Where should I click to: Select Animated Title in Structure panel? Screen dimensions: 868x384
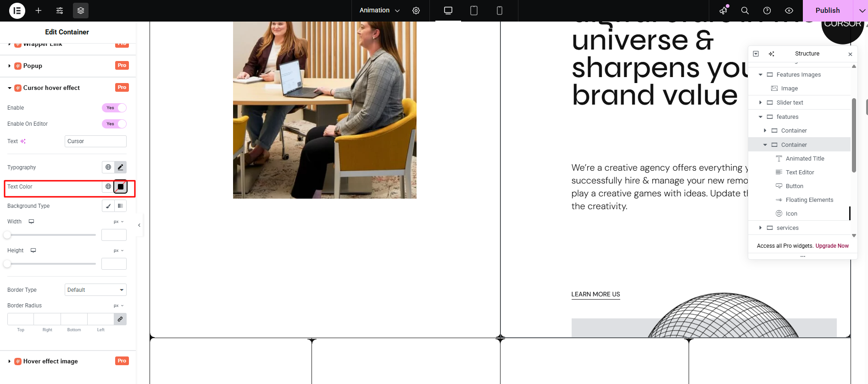(805, 159)
